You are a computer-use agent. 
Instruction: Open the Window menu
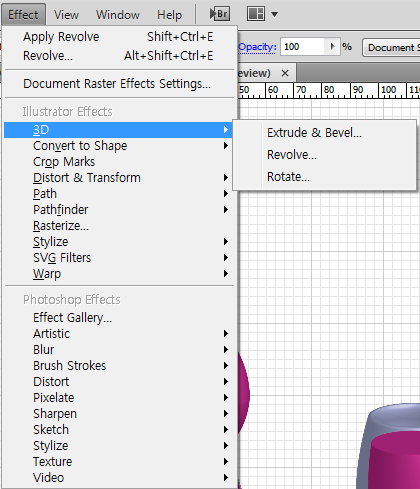point(118,15)
